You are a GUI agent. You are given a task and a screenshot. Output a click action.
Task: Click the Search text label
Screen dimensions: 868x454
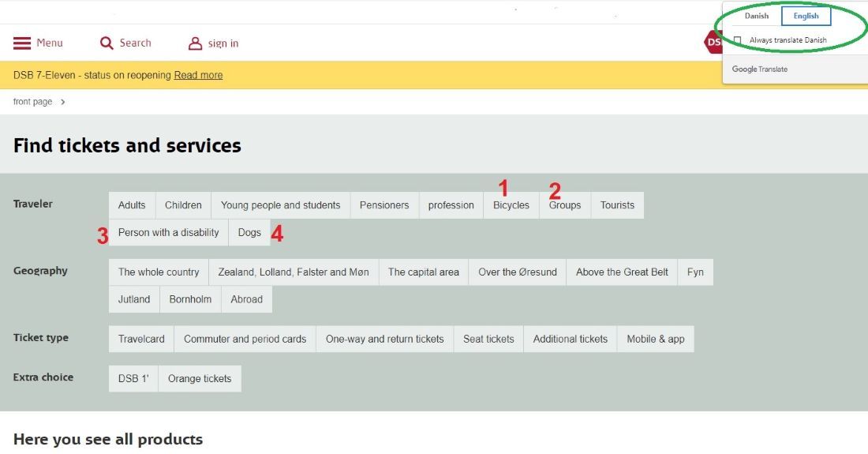[x=135, y=43]
